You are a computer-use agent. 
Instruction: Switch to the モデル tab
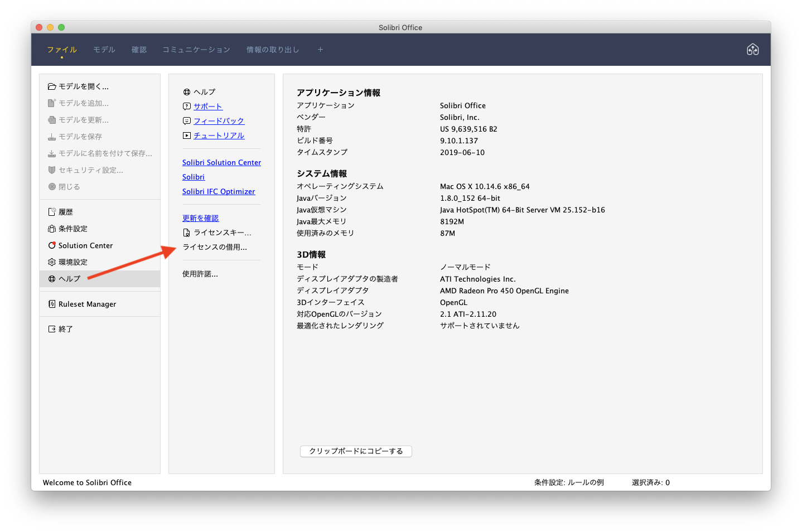[104, 50]
